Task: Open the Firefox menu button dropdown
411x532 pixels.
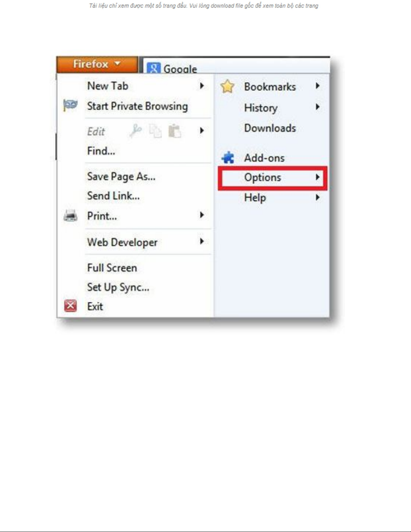Action: pos(97,64)
